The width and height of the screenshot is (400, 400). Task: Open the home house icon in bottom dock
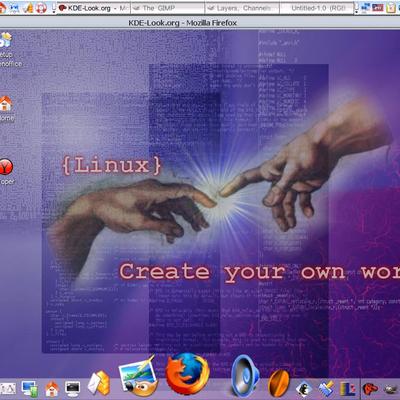coord(52,389)
